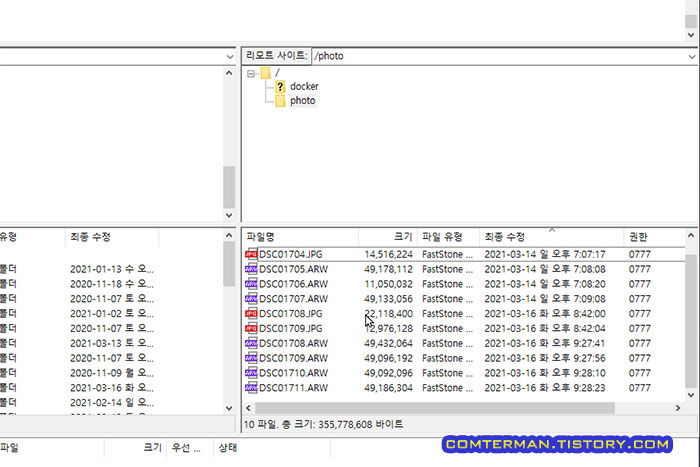Sort remote files by 파일명 column

pos(300,237)
